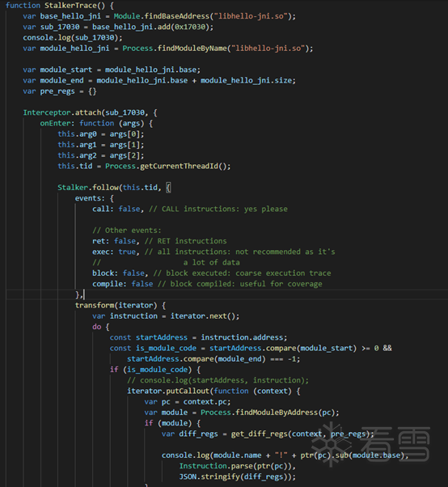Click the get_diff_regs call

pos(300,434)
